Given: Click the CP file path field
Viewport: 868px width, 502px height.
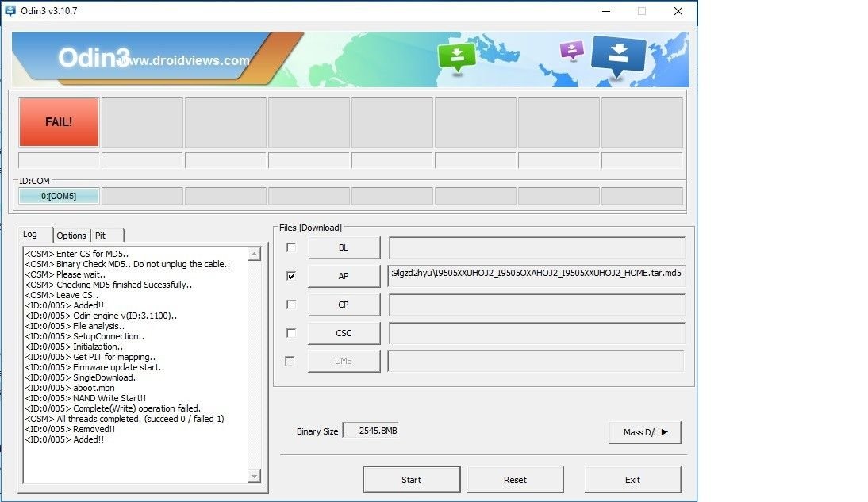Looking at the screenshot, I should [537, 305].
